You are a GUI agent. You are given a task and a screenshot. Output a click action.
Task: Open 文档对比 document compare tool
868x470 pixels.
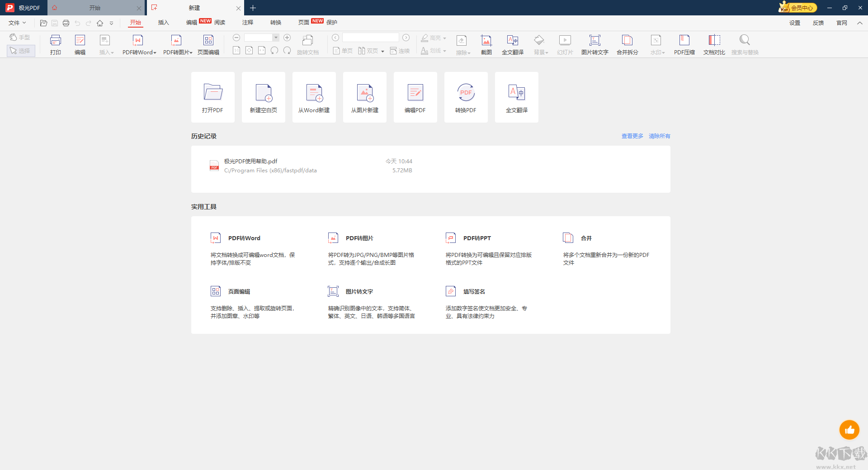click(x=714, y=44)
